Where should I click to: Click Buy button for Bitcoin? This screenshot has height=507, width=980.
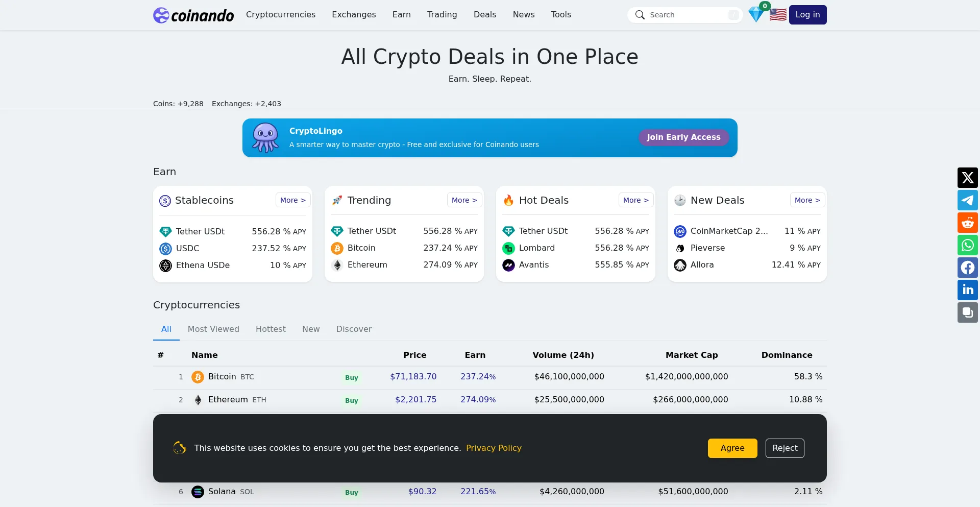click(x=352, y=378)
